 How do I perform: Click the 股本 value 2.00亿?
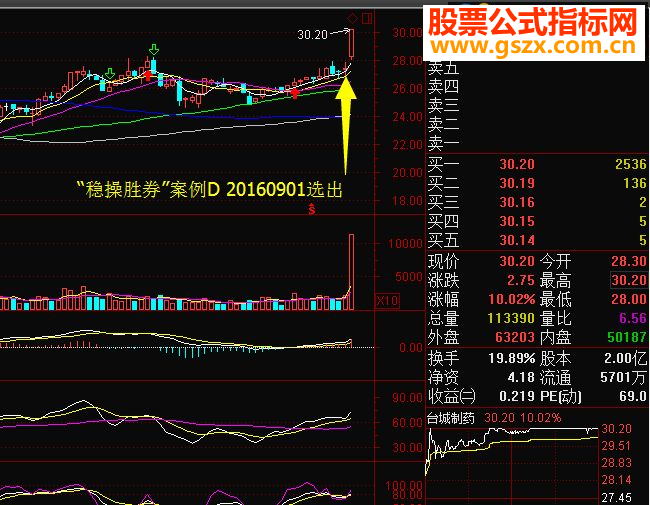[x=625, y=359]
